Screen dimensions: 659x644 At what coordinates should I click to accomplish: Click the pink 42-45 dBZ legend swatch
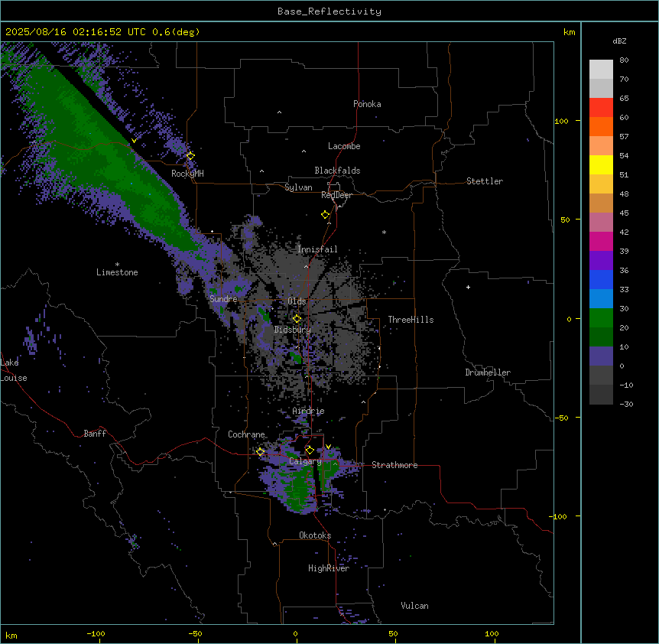(601, 223)
